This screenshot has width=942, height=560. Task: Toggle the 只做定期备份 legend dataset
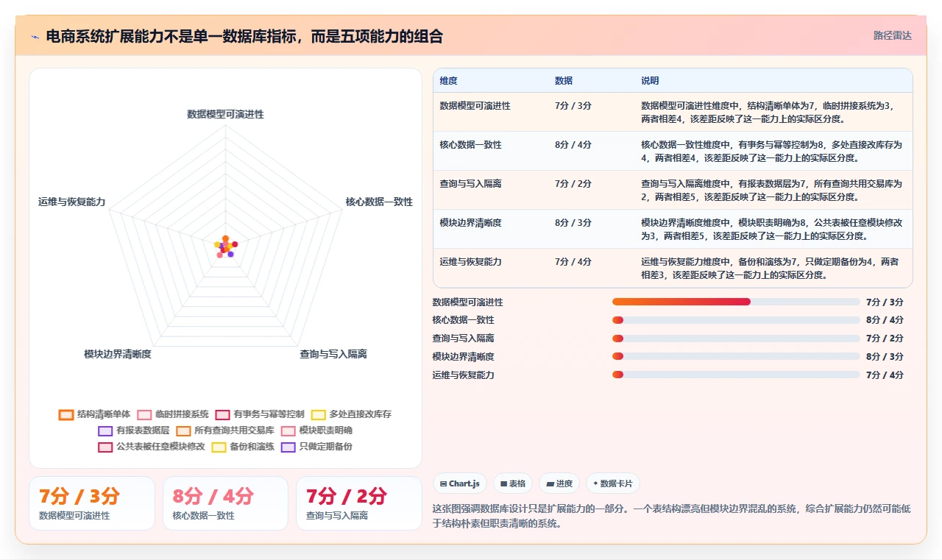[316, 447]
